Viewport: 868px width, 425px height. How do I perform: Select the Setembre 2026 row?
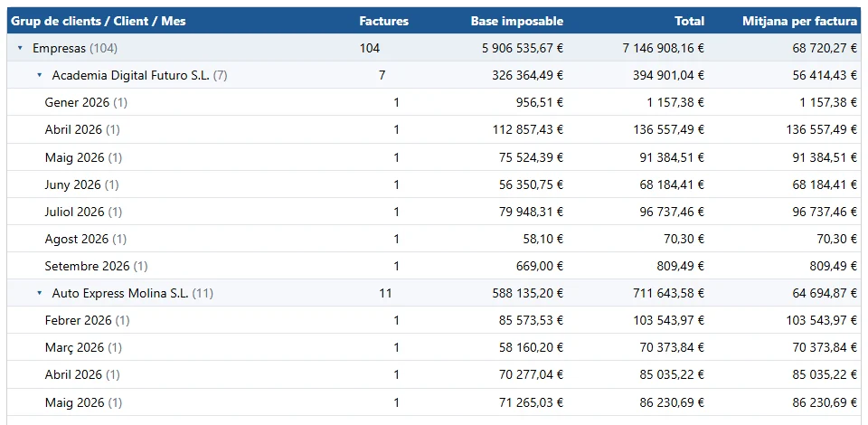pos(434,266)
